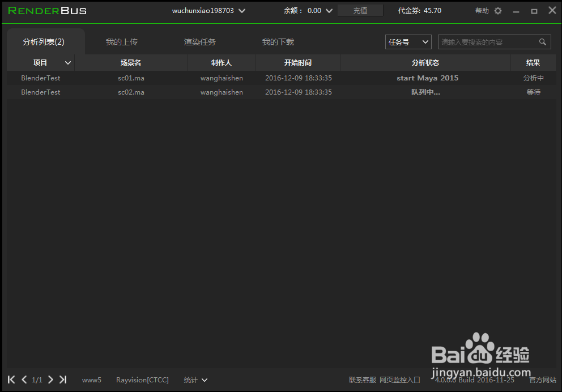Sort by the 场景名 column header
Image resolution: width=562 pixels, height=392 pixels.
131,63
